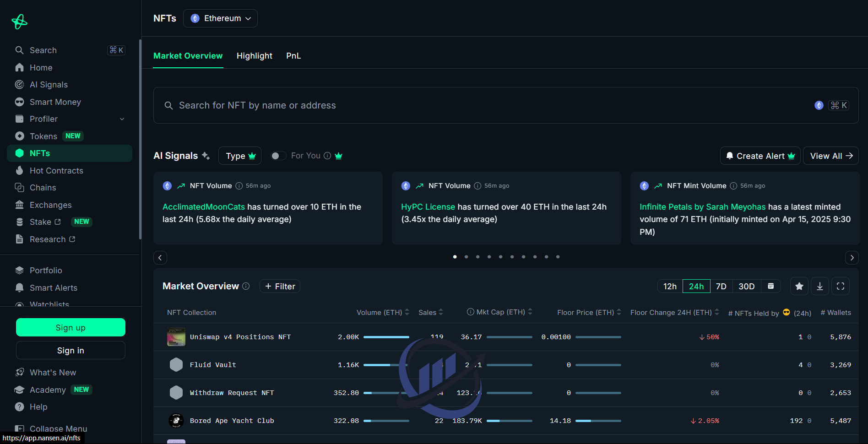This screenshot has height=444, width=868.
Task: Open Withdraw Request NFT row
Action: click(x=506, y=393)
